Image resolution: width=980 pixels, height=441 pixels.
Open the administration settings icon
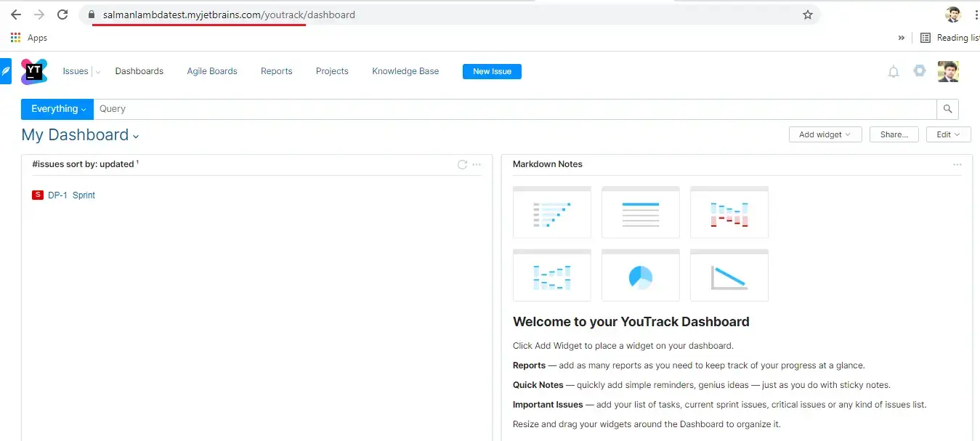click(x=920, y=70)
